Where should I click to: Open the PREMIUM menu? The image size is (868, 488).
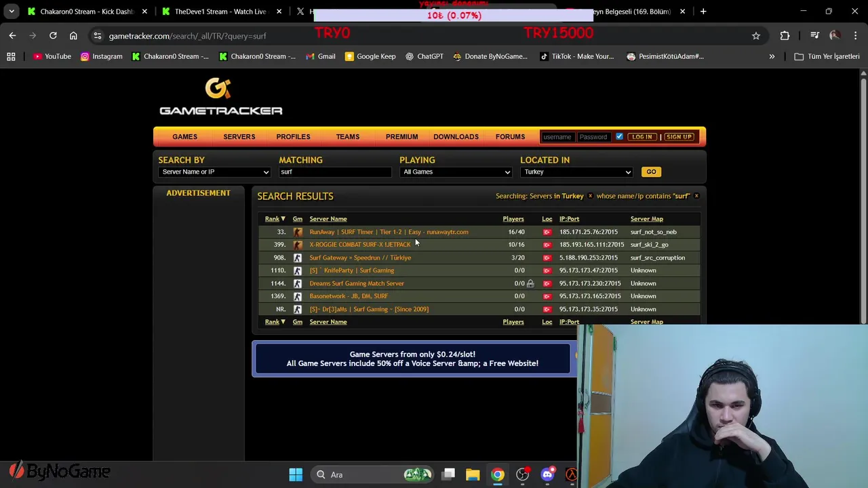point(401,137)
